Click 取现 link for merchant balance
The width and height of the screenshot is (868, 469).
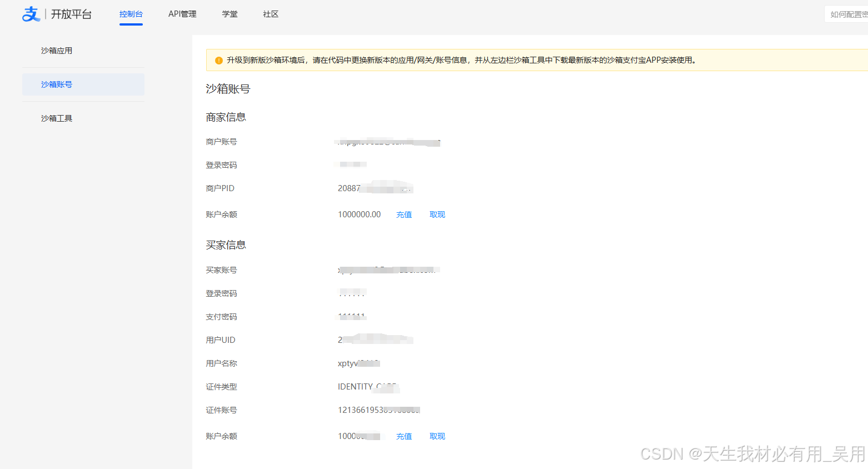437,214
